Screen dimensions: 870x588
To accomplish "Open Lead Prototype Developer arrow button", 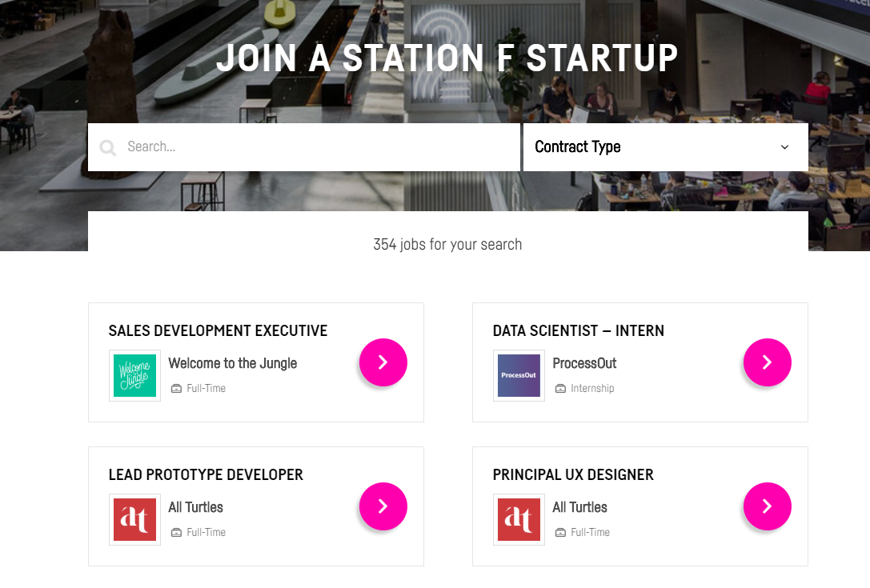I will coord(383,506).
